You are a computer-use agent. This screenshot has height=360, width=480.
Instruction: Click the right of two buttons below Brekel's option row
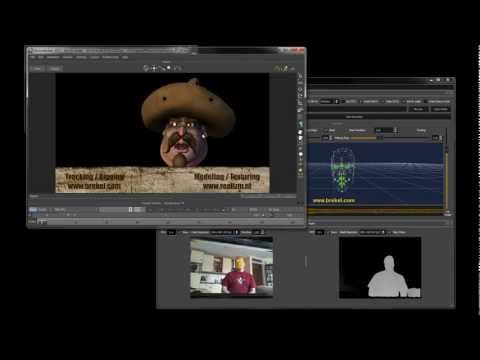441,109
